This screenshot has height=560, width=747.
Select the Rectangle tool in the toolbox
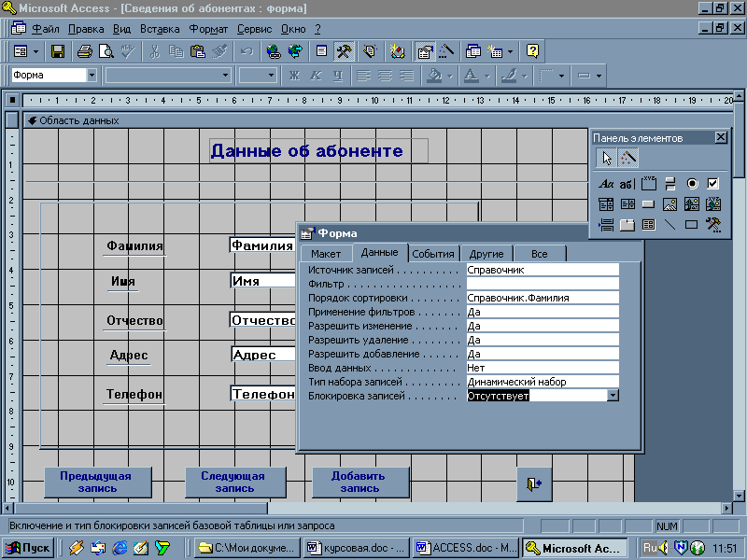click(691, 225)
